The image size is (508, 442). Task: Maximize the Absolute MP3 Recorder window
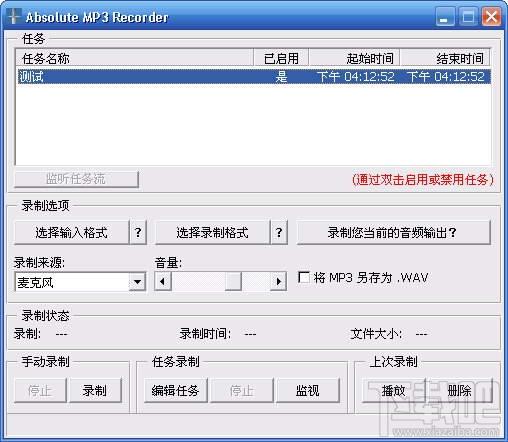(x=468, y=17)
